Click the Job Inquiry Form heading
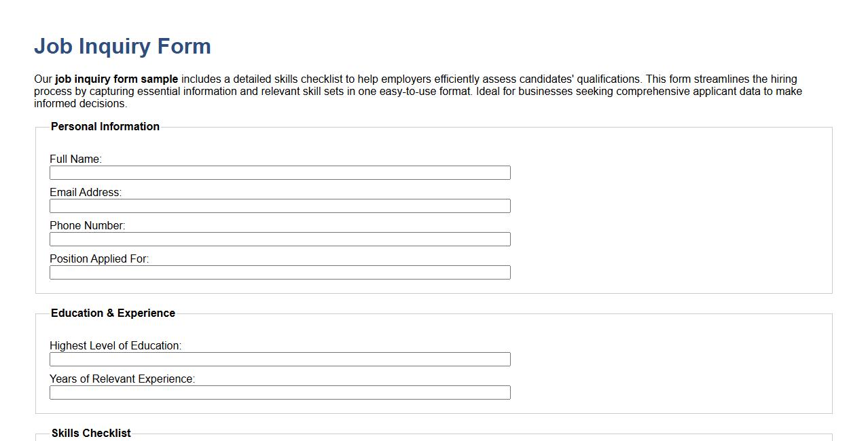Image resolution: width=868 pixels, height=441 pixels. (x=122, y=46)
